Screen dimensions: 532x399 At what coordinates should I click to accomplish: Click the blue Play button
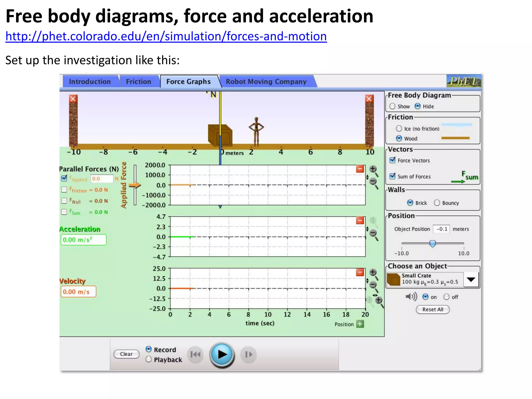click(222, 354)
